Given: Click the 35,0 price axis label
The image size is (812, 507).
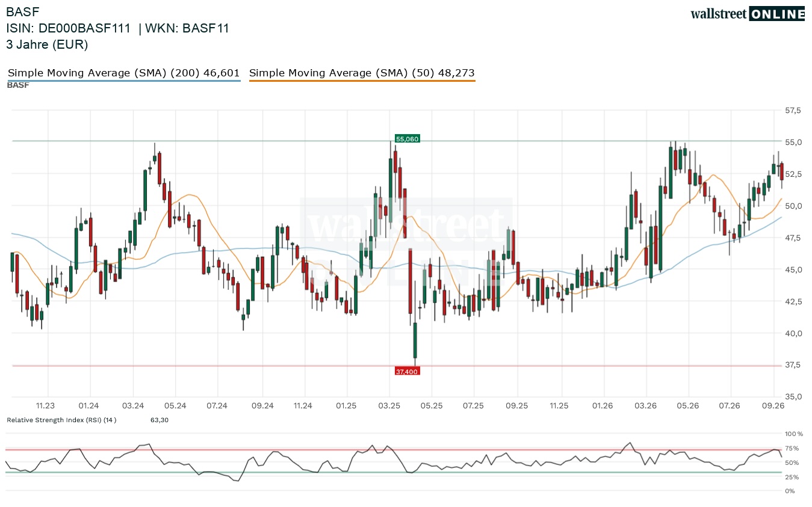Looking at the screenshot, I should (793, 397).
